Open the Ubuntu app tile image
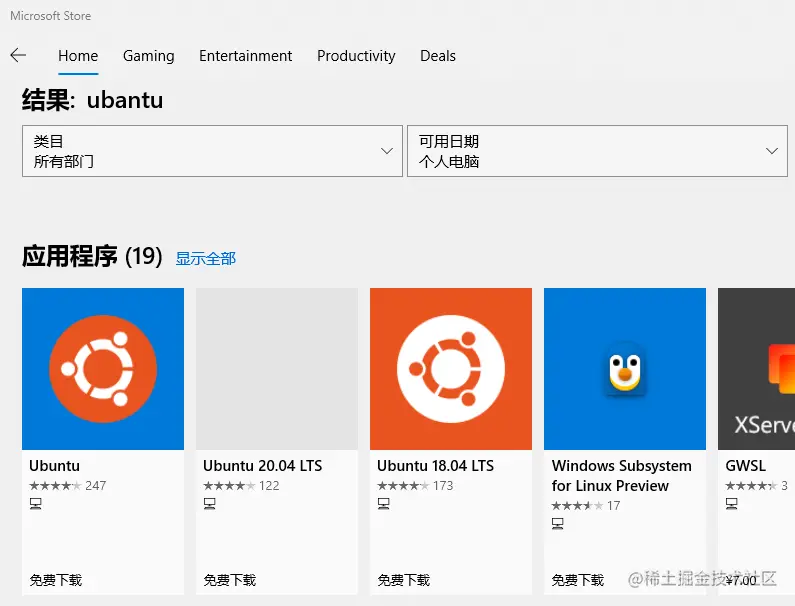 point(103,369)
